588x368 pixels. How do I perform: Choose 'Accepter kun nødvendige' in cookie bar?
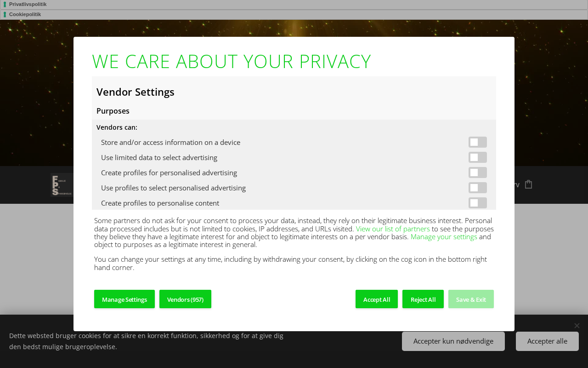(453, 341)
